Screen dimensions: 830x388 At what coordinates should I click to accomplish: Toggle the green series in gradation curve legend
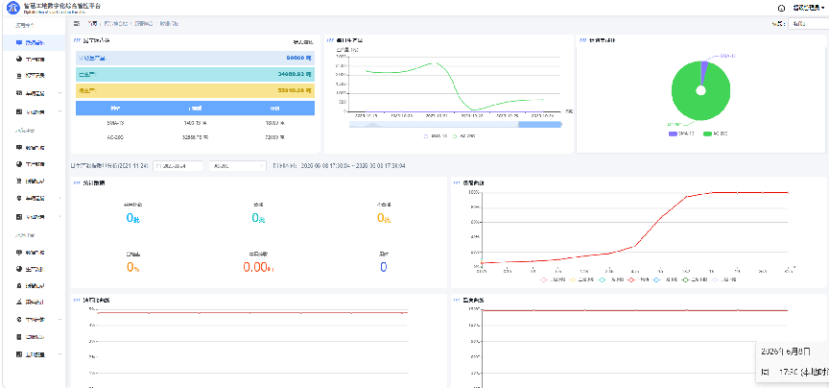[695, 279]
